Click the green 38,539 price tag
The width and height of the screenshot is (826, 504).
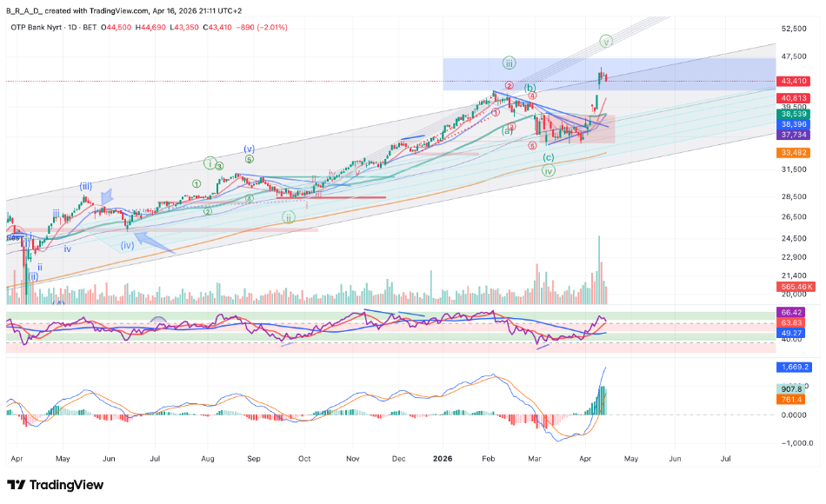[791, 114]
